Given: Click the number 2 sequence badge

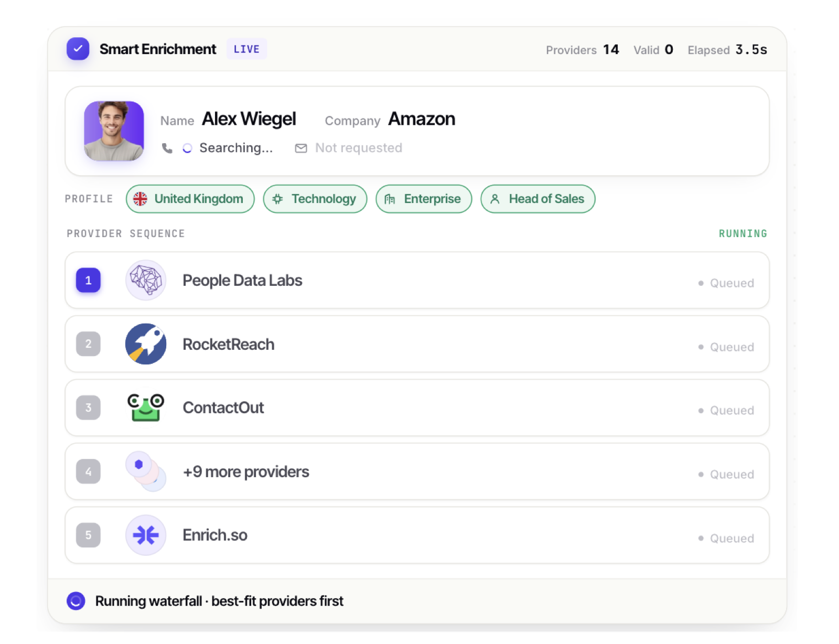Looking at the screenshot, I should click(x=88, y=344).
